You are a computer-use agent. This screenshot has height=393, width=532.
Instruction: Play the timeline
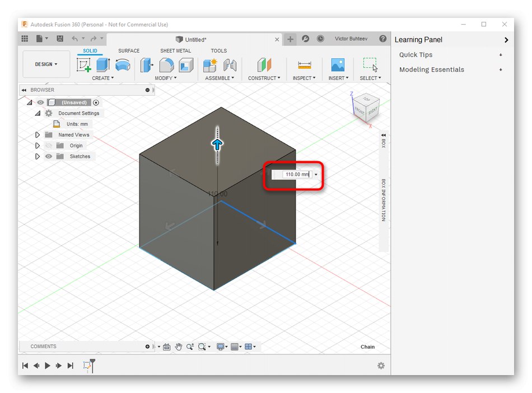tap(48, 366)
